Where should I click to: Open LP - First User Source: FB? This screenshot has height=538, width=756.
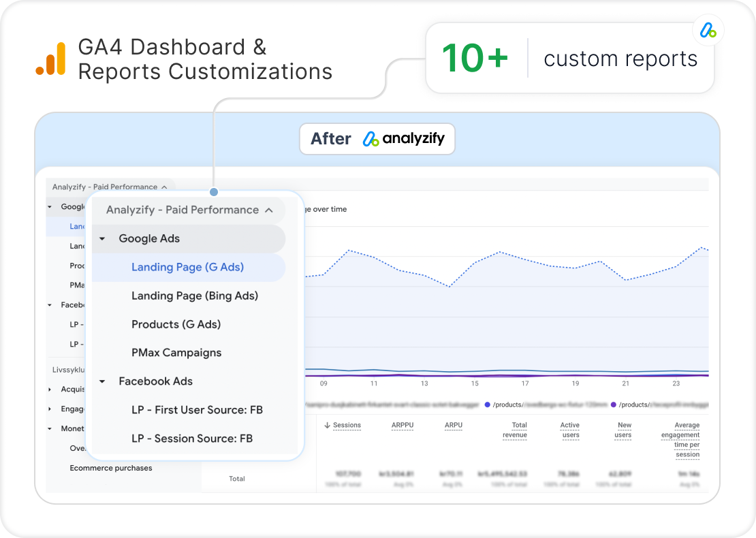pos(198,410)
